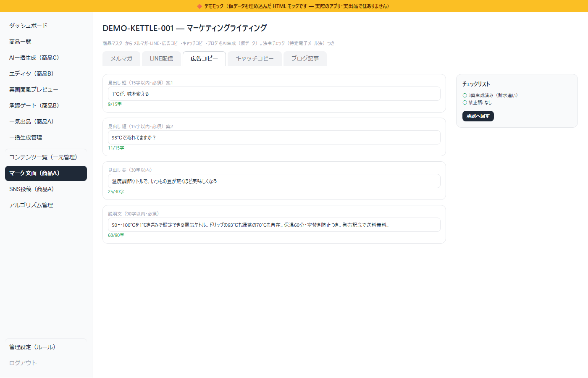Click the 25/30字 character counter
The height and width of the screenshot is (378, 588).
pos(116,192)
